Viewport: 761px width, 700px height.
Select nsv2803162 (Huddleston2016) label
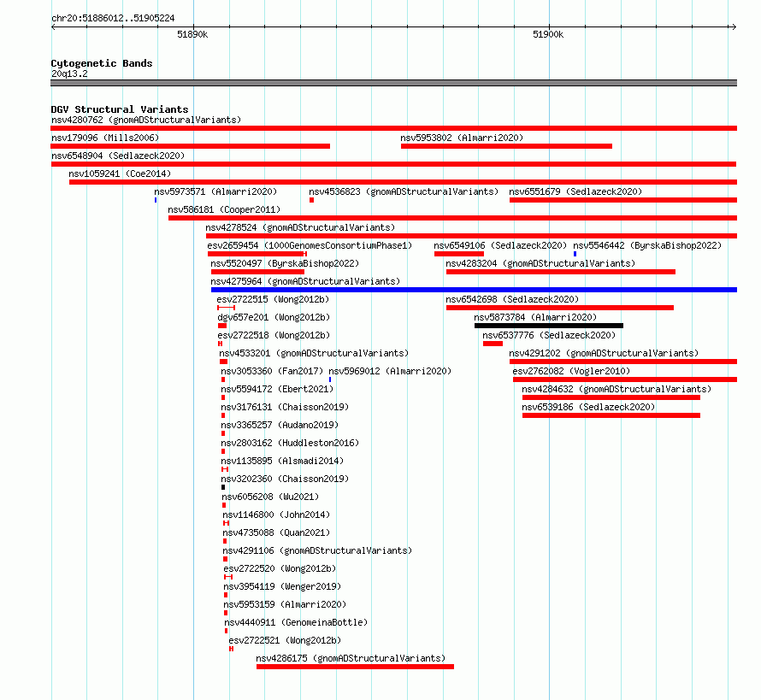tap(290, 443)
